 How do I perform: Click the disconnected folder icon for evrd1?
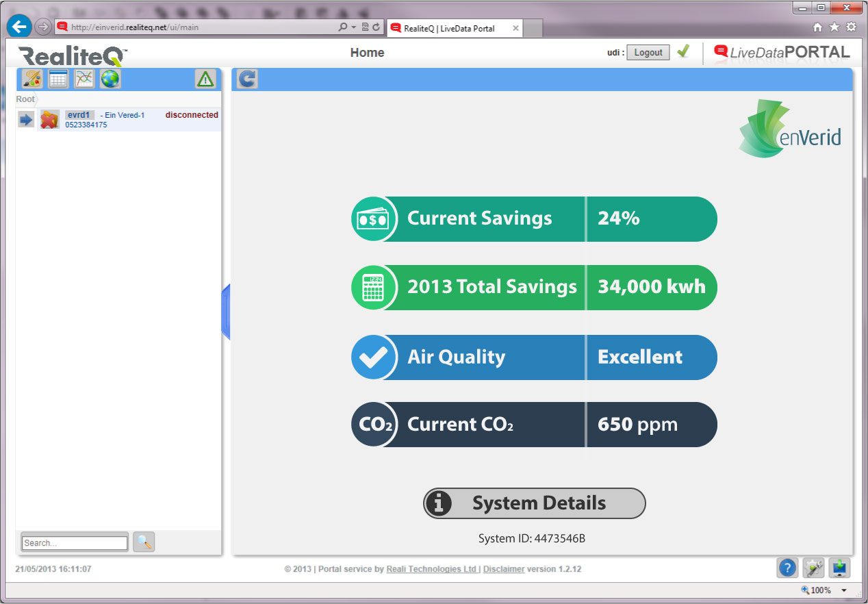pyautogui.click(x=49, y=120)
